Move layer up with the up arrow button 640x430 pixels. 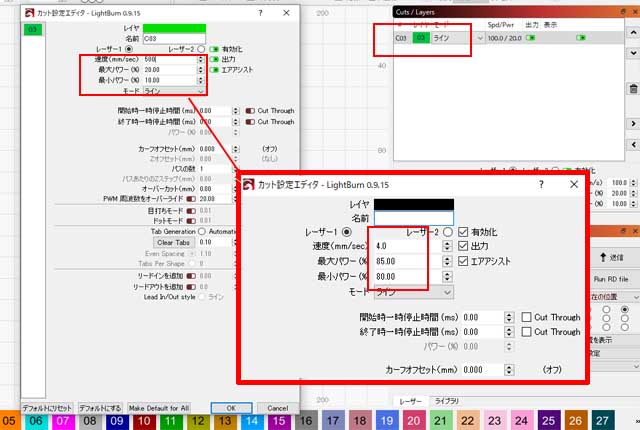tap(633, 32)
